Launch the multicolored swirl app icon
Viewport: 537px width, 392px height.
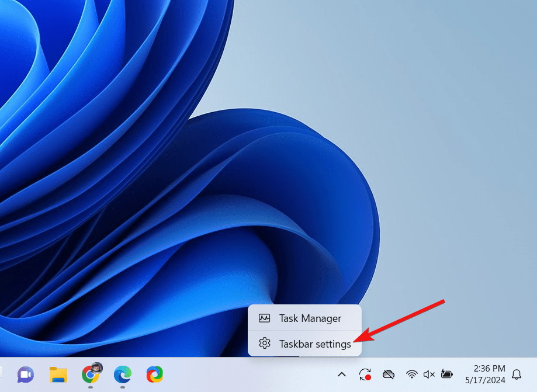pos(155,374)
